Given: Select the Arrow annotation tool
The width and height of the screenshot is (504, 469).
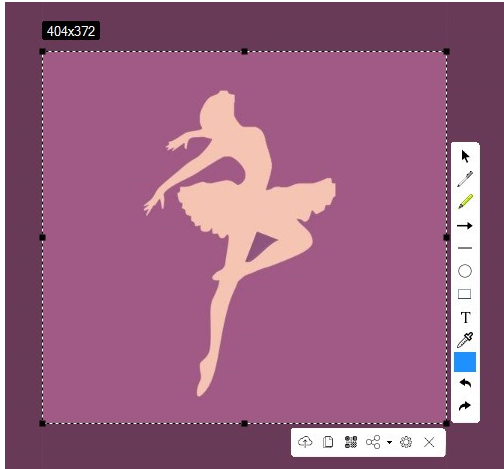Looking at the screenshot, I should (465, 226).
